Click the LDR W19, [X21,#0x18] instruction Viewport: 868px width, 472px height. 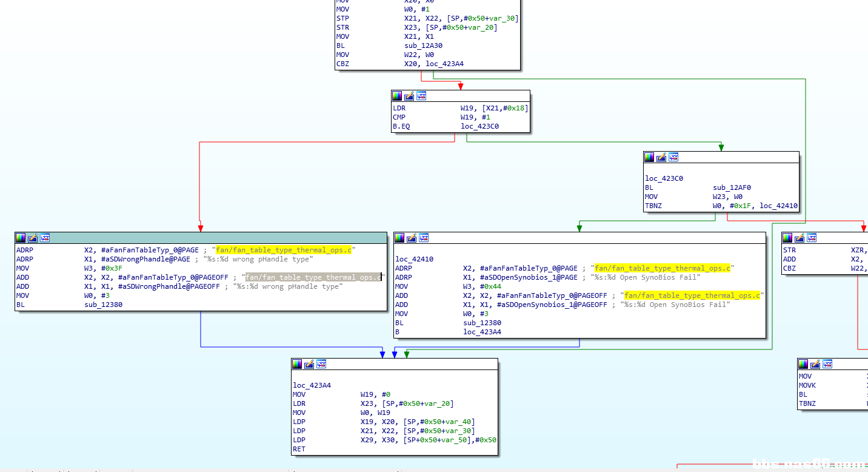coord(461,108)
